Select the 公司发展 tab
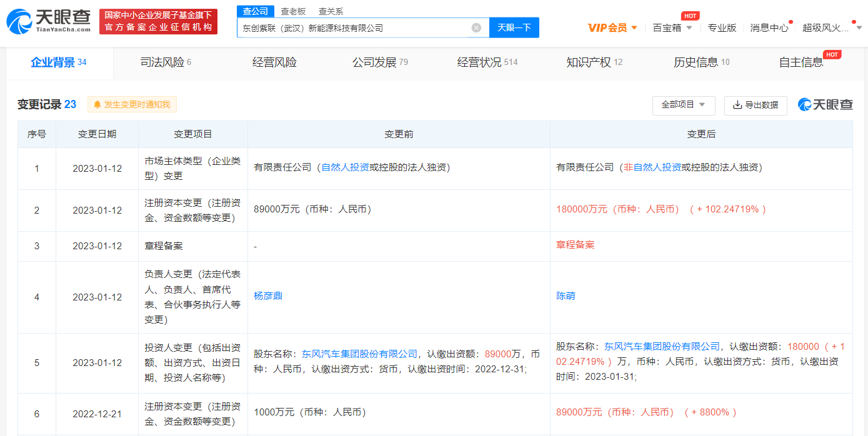The width and height of the screenshot is (868, 436). pyautogui.click(x=380, y=62)
